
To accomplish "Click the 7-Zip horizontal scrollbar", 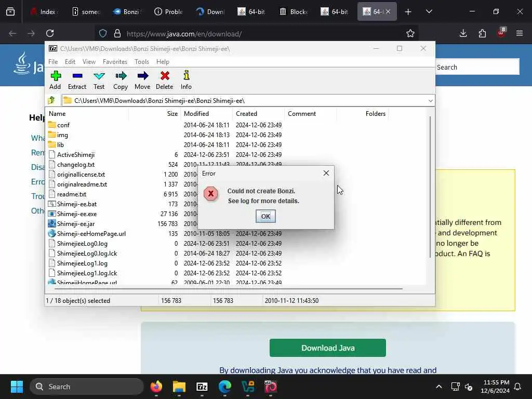I will [x=229, y=289].
